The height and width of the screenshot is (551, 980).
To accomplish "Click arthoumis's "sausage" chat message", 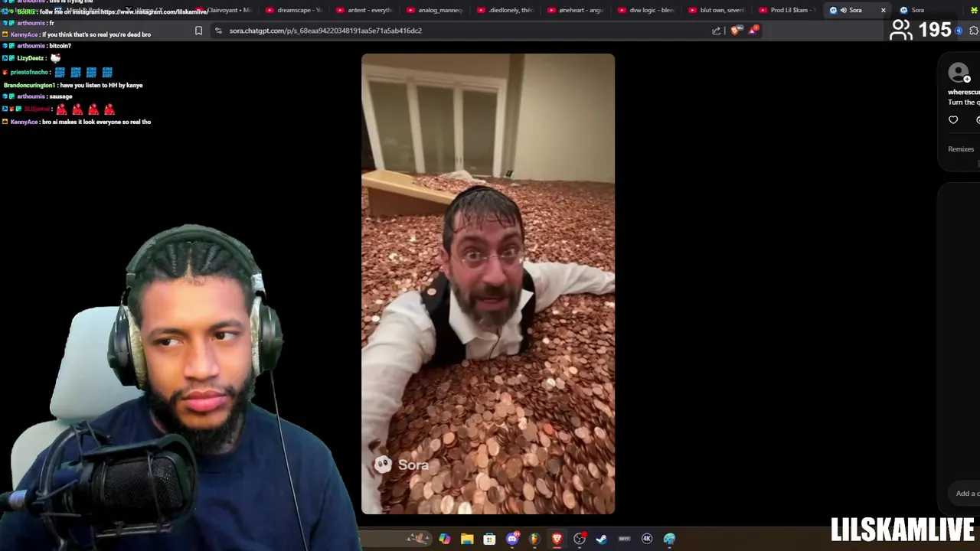I will click(38, 96).
